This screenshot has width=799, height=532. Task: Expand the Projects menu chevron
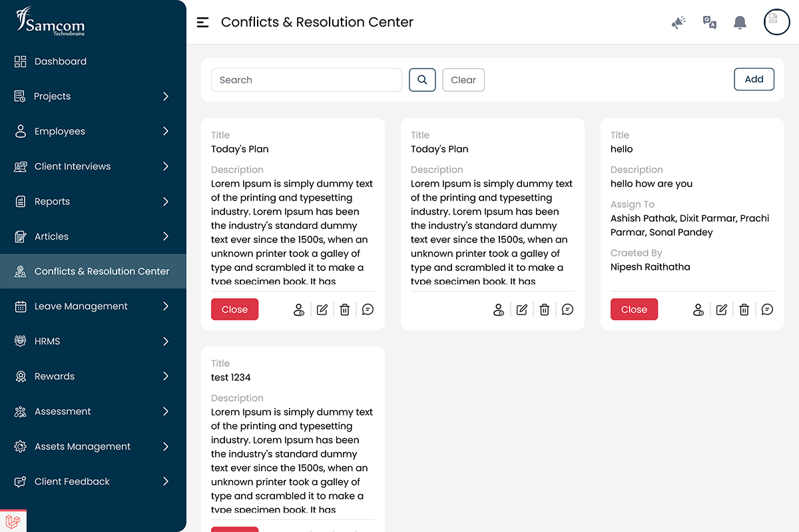coord(166,97)
